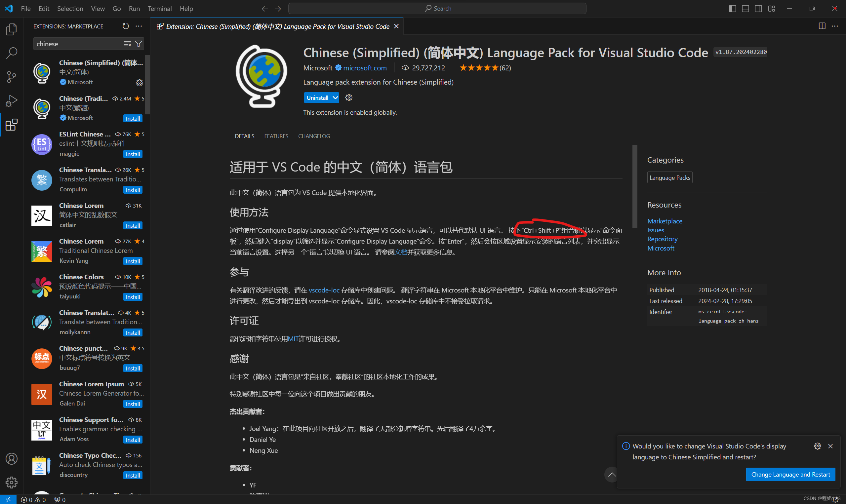Click Change Language and Restart
Screen dimensions: 846x504
pos(790,474)
